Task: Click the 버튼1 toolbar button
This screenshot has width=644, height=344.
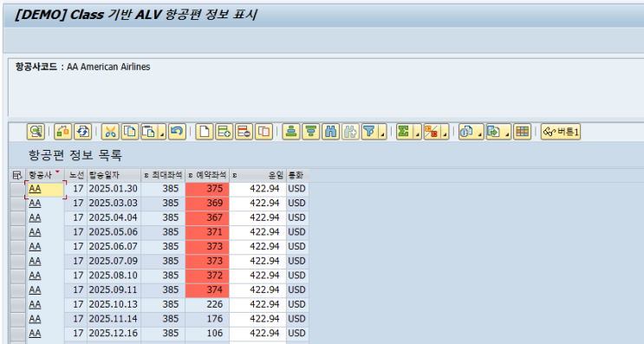Action: (x=561, y=132)
